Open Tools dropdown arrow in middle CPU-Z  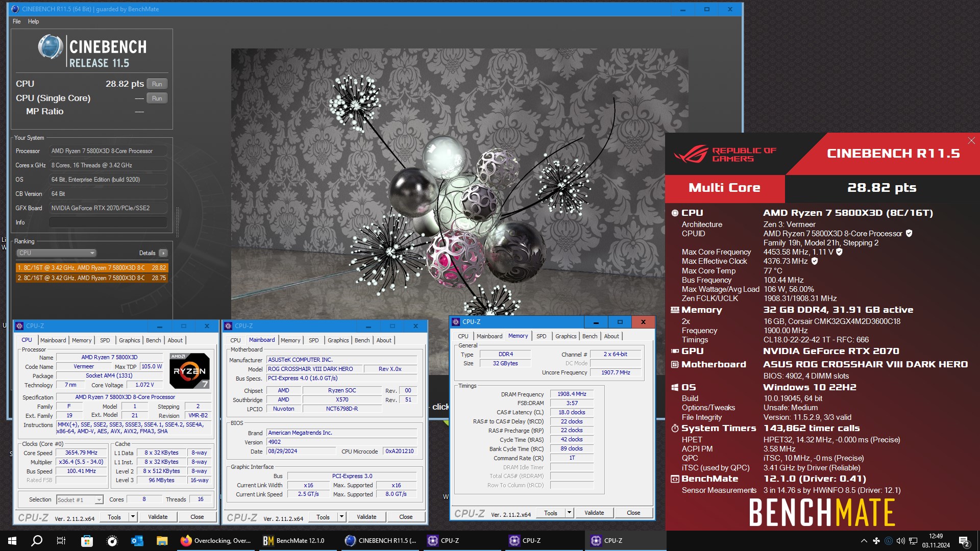click(x=341, y=517)
